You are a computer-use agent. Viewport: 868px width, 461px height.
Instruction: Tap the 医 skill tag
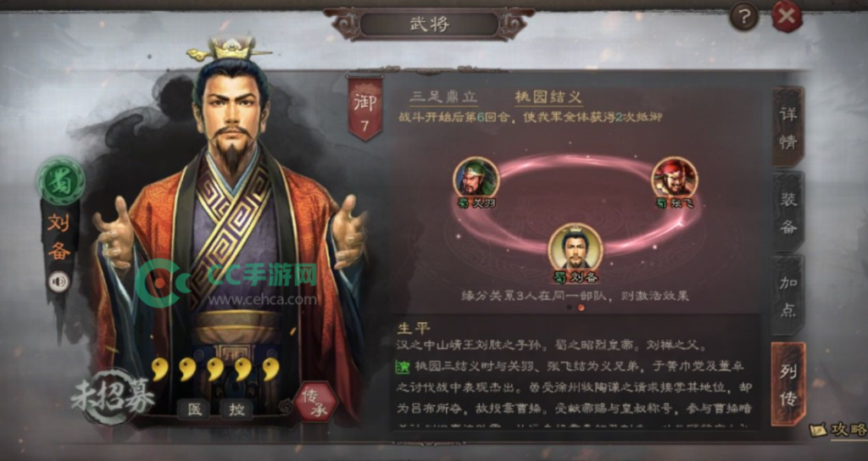click(194, 409)
